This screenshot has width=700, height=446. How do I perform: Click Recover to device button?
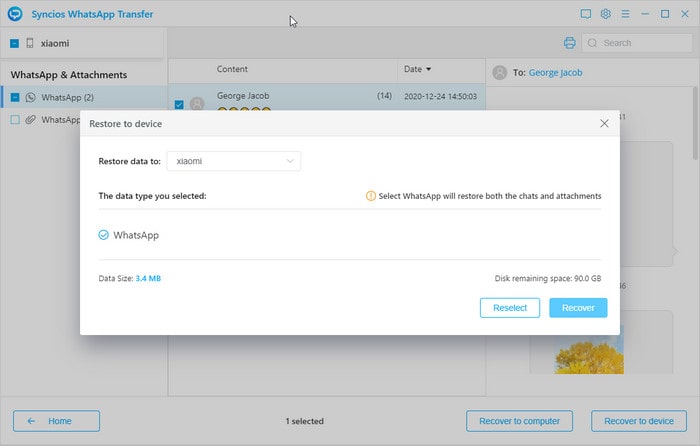point(639,421)
